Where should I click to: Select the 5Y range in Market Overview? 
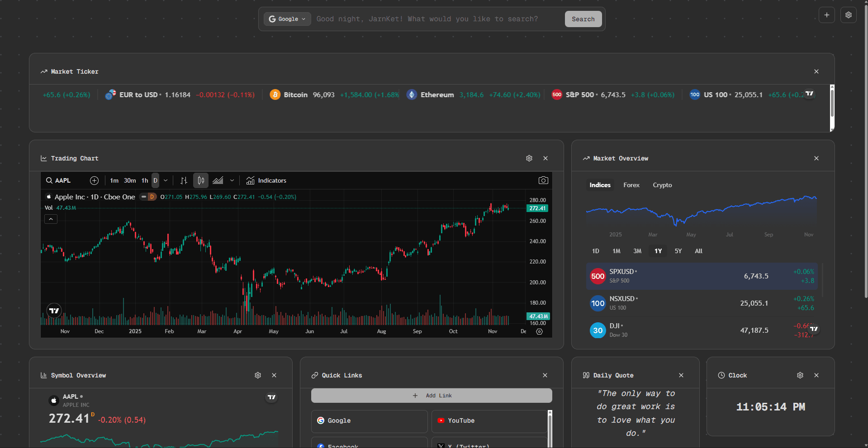coord(678,251)
